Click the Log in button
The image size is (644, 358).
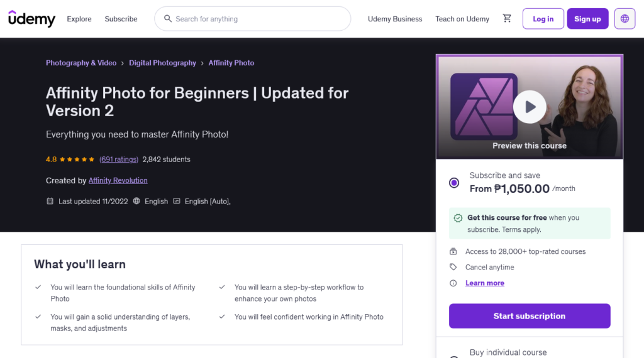click(543, 19)
